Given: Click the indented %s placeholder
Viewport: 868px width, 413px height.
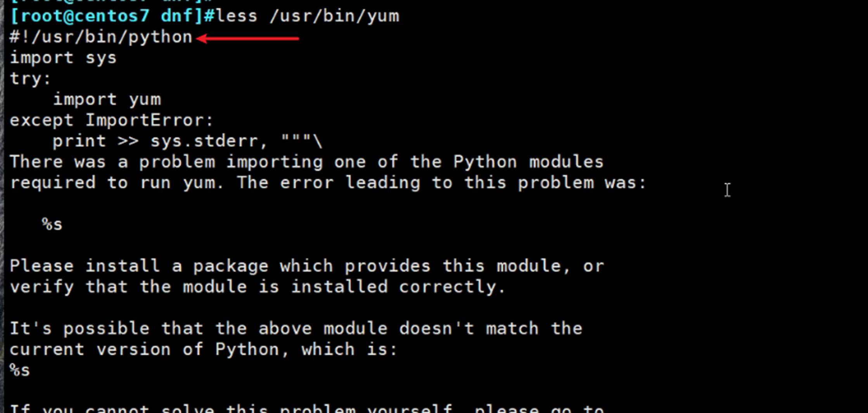Looking at the screenshot, I should pos(52,224).
